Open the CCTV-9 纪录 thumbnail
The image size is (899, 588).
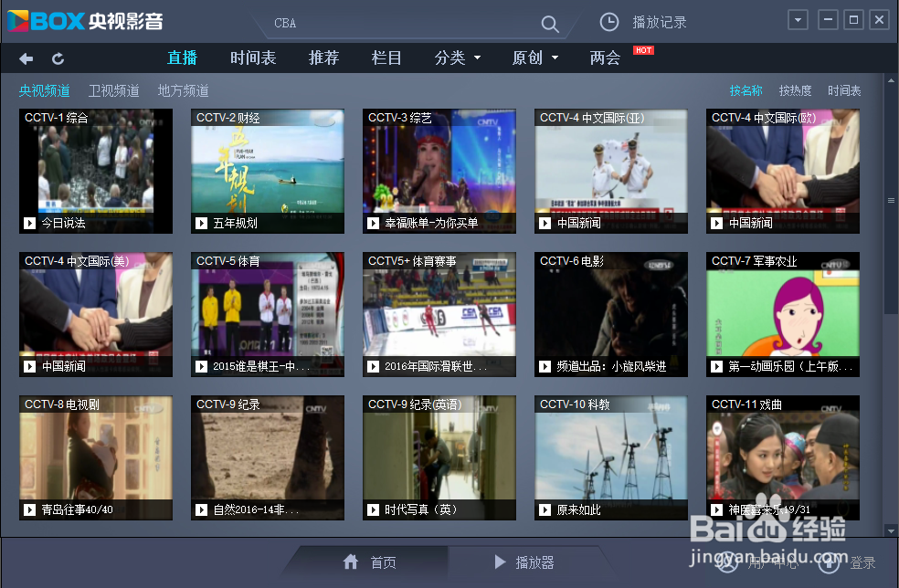point(268,457)
